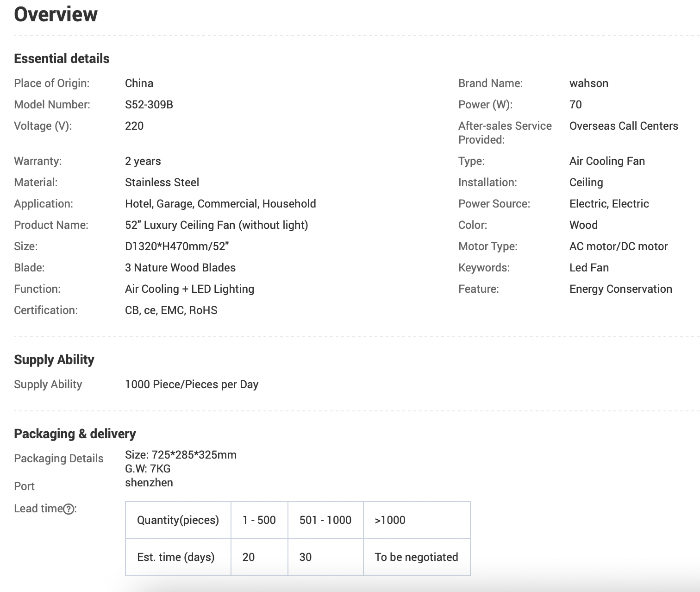Click the Quantity(pieces) table header cell
The width and height of the screenshot is (700, 592).
pyautogui.click(x=178, y=520)
